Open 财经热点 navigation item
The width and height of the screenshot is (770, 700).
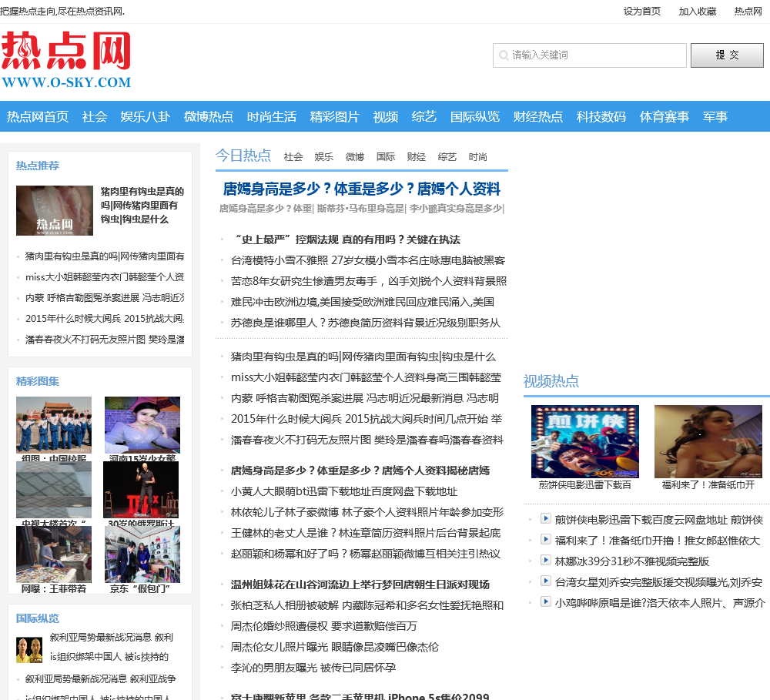[537, 116]
